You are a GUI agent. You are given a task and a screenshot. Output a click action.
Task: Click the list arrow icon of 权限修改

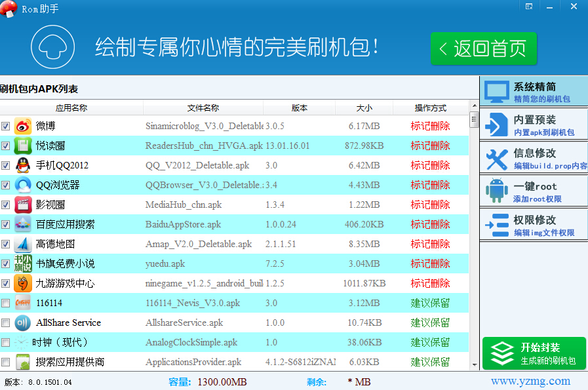496,225
